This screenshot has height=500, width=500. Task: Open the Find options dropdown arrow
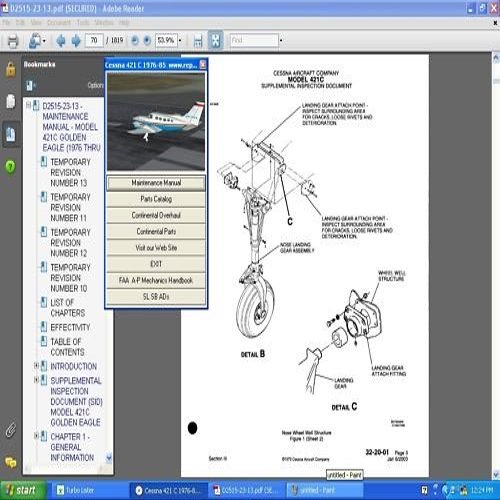click(281, 41)
